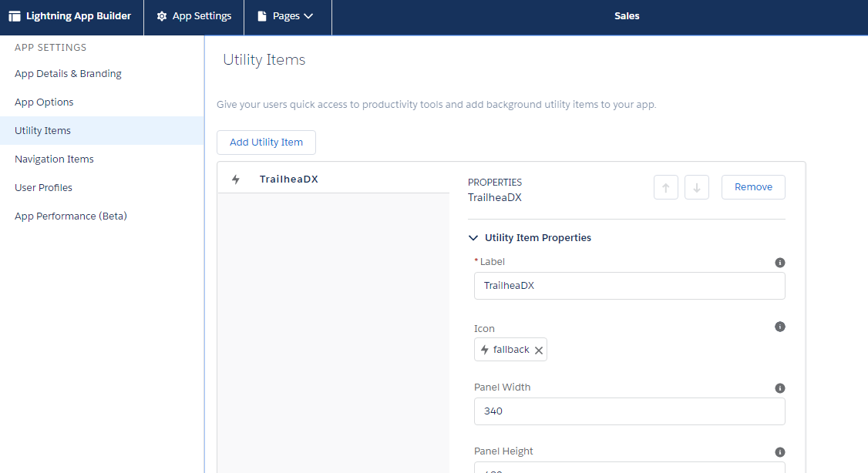Viewport: 868px width, 473px height.
Task: Click the APP SETTINGS sidebar heading
Action: point(50,48)
